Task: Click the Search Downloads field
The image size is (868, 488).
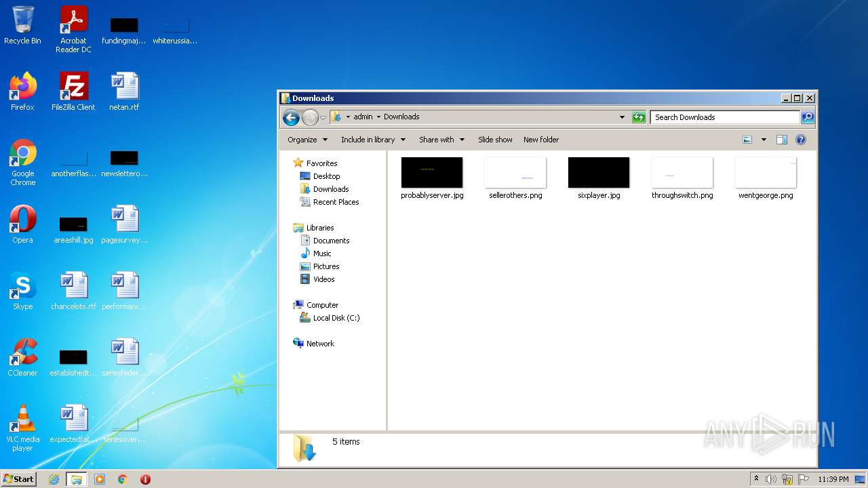Action: (725, 117)
